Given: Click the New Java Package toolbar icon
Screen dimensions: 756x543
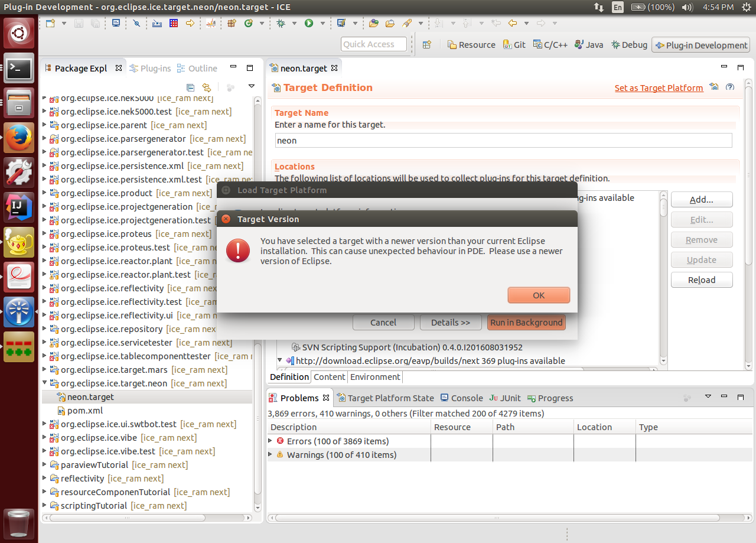Looking at the screenshot, I should (x=232, y=23).
